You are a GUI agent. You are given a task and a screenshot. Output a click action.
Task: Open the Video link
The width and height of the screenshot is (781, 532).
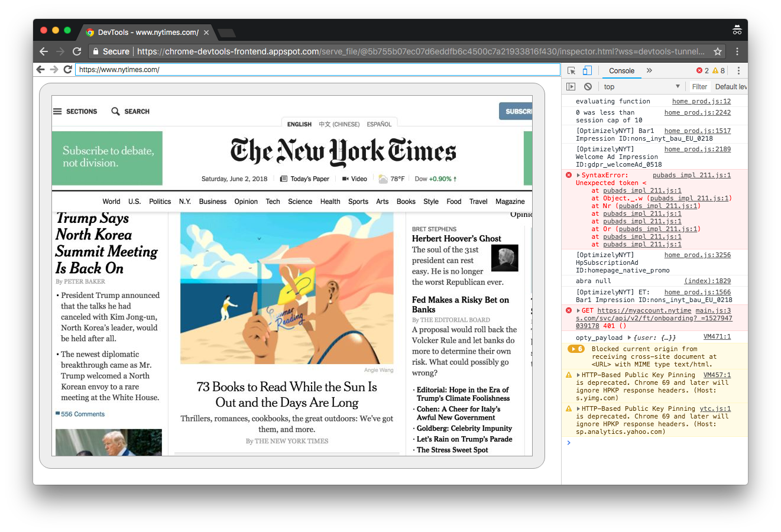(x=355, y=179)
